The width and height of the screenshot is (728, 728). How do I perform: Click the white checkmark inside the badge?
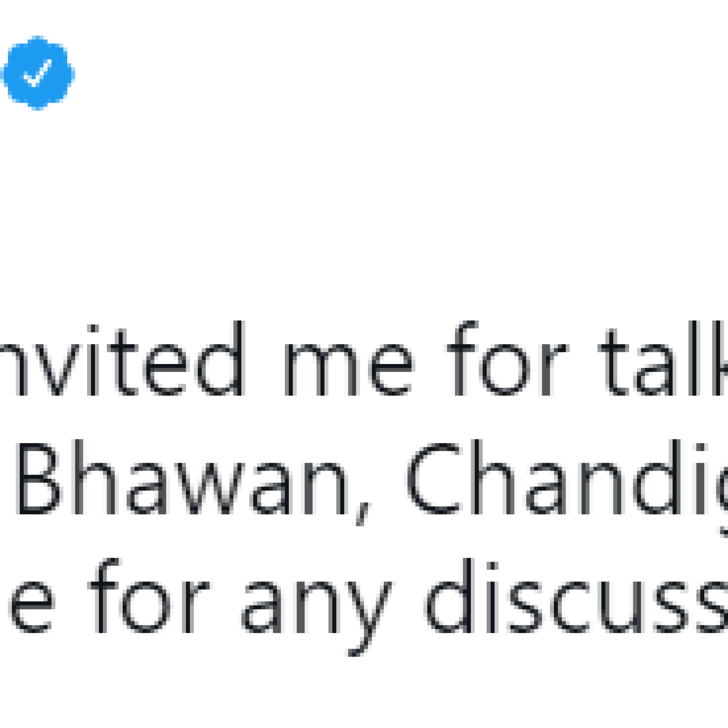tap(37, 73)
